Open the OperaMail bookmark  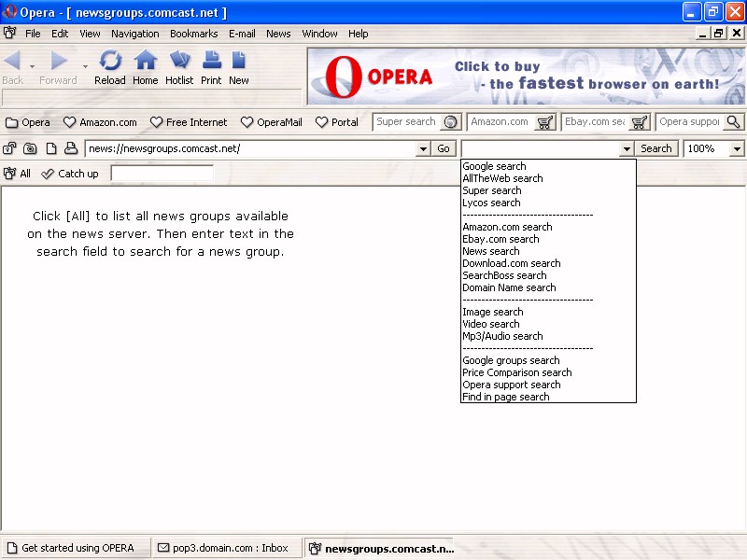click(272, 122)
